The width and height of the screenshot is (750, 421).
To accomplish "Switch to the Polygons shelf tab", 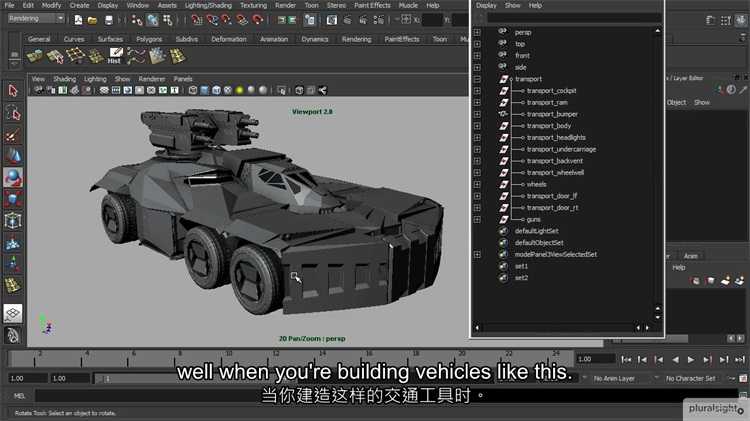I will click(149, 39).
